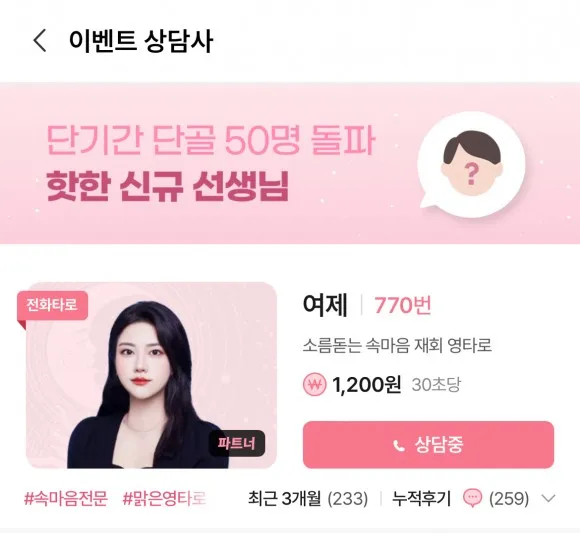This screenshot has height=533, width=580.
Task: View 누적후기 cumulative reviews
Action: pos(421,498)
